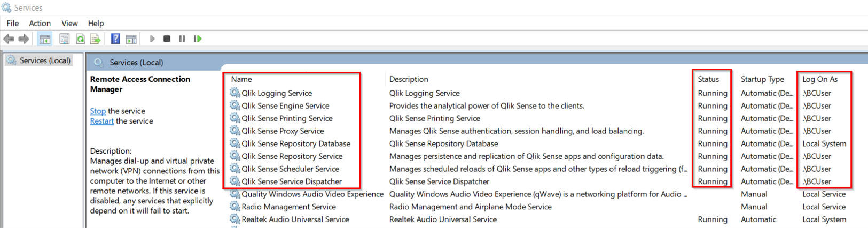Select the Radio Management Service name
Viewport: 868px width, 228px height.
[288, 207]
